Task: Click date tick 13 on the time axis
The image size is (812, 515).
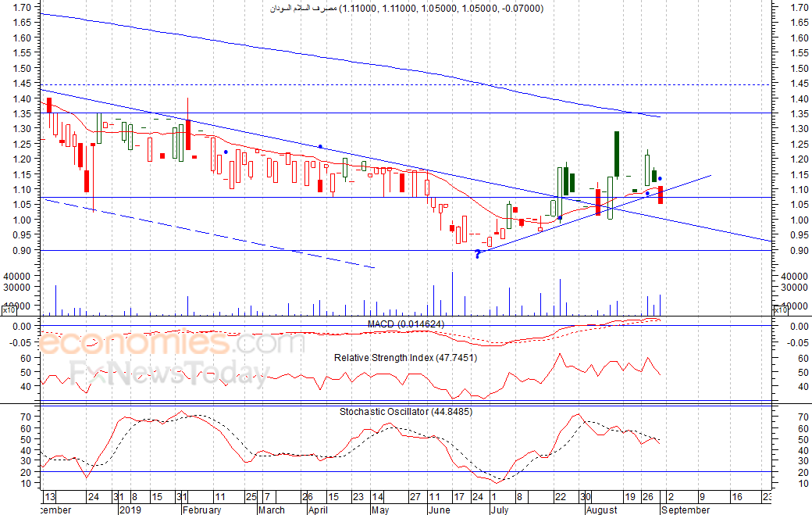Action: [x=49, y=497]
